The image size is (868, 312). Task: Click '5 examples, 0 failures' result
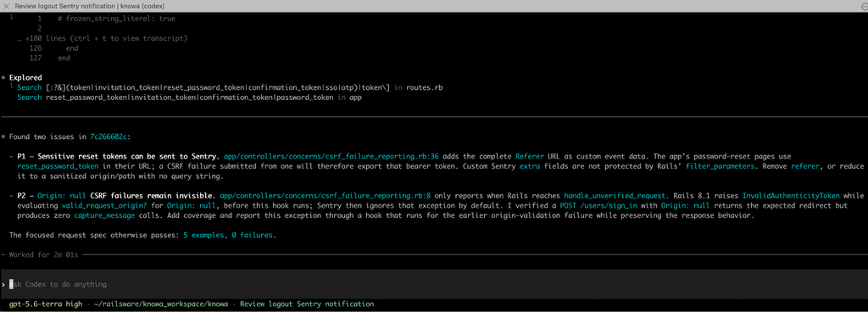[x=229, y=235]
